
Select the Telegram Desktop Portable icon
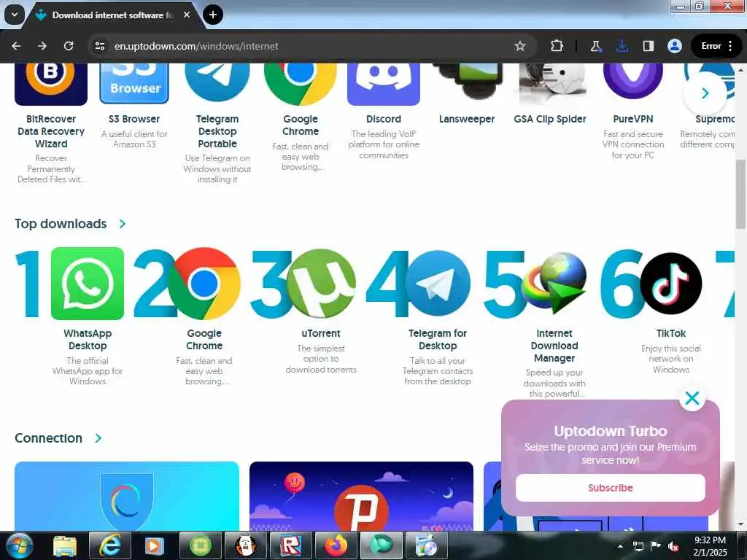pos(217,82)
